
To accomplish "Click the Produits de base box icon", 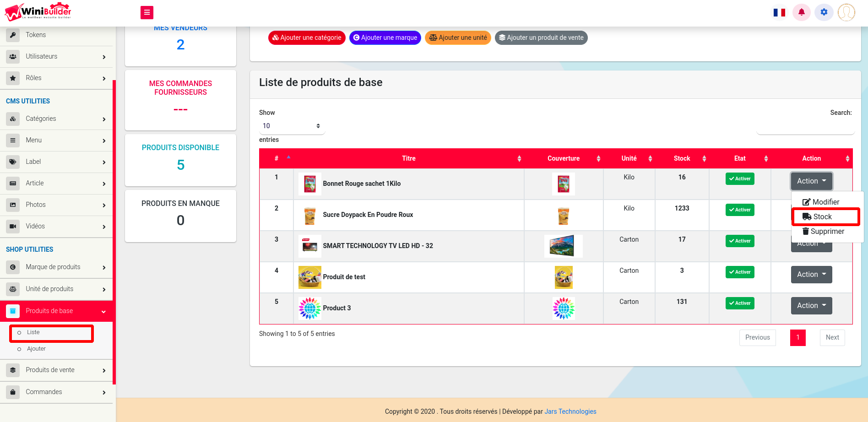I will pyautogui.click(x=13, y=311).
